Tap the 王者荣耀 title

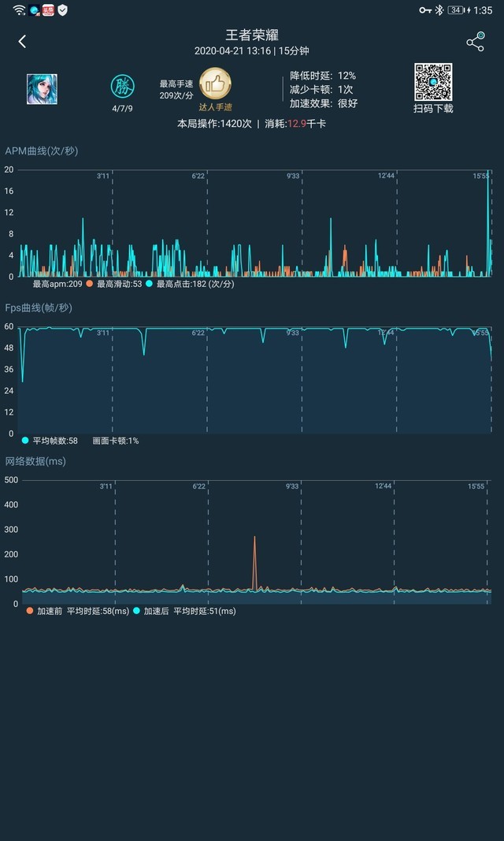(252, 35)
